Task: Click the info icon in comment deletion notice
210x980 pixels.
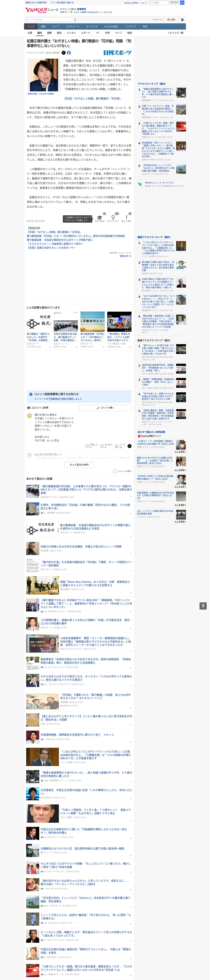Action: 31,394
